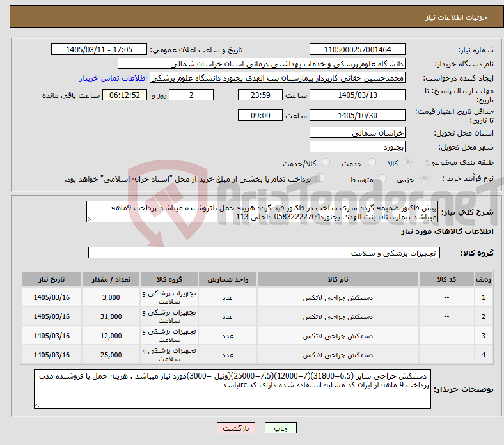Click the quantity cell 3,000
Viewport: 504px width, 445px height.
[x=111, y=297]
